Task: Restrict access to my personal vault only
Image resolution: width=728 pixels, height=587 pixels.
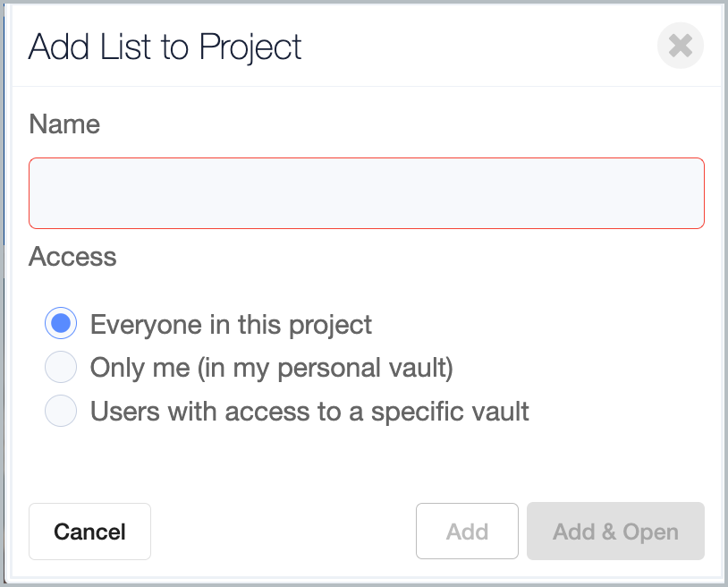Action: (61, 367)
